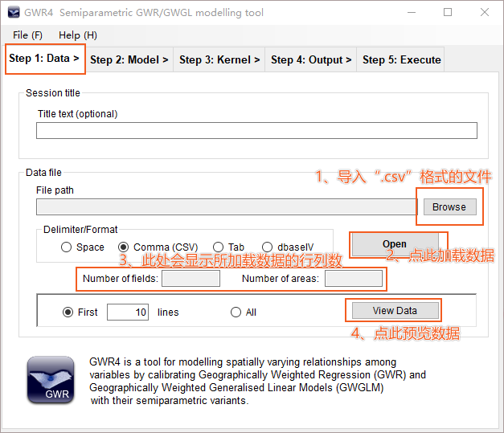This screenshot has height=433, width=504.
Task: Open Step 4: Output tab
Action: pyautogui.click(x=311, y=59)
